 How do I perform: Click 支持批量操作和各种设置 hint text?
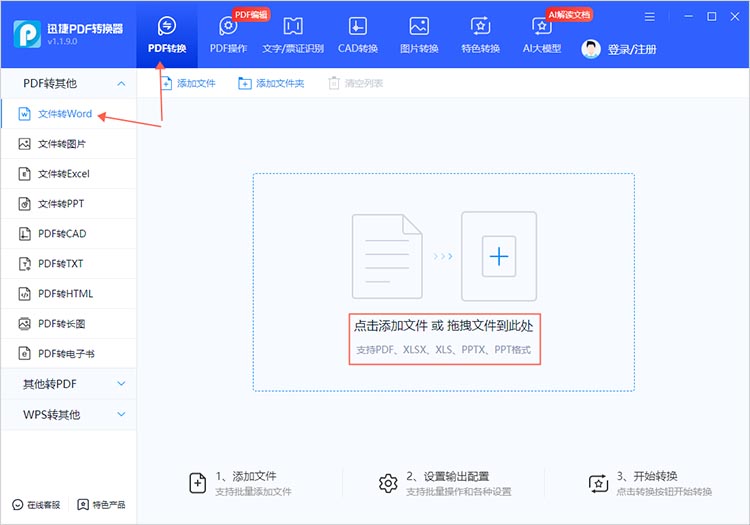(x=459, y=492)
